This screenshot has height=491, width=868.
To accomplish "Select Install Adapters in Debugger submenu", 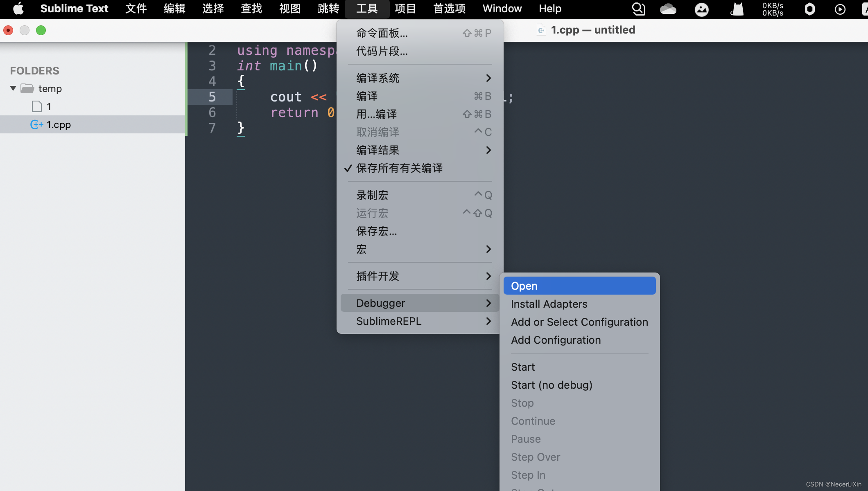I will tap(549, 304).
